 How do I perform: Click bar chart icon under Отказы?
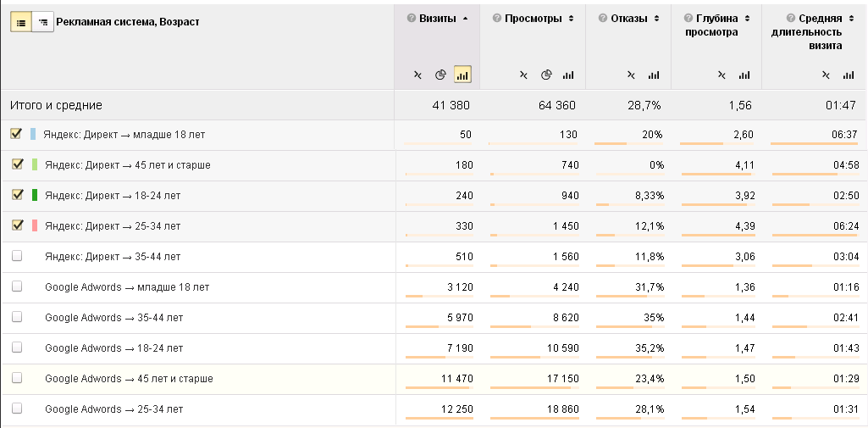click(653, 75)
